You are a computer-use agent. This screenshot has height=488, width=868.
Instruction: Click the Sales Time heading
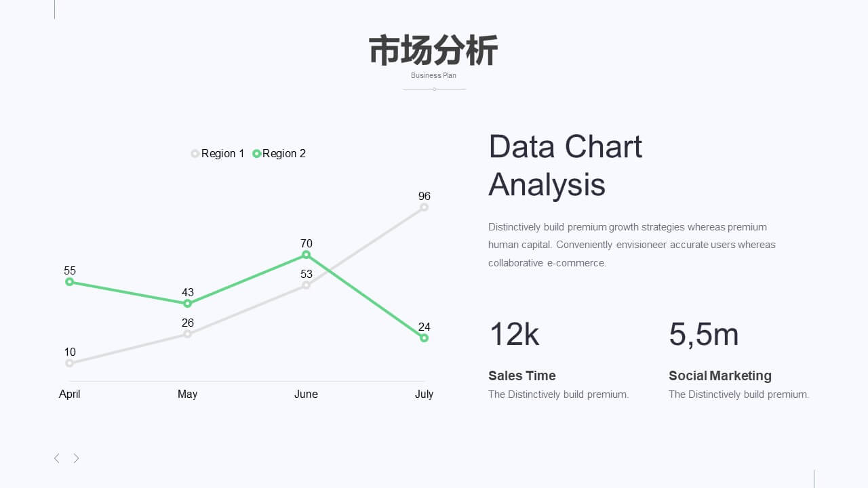[522, 375]
